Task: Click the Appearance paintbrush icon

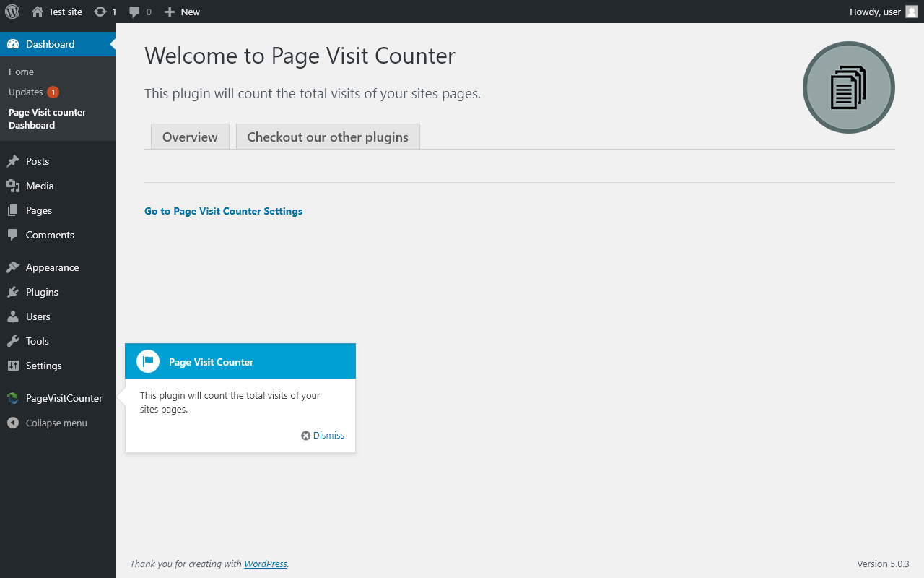Action: 13,267
